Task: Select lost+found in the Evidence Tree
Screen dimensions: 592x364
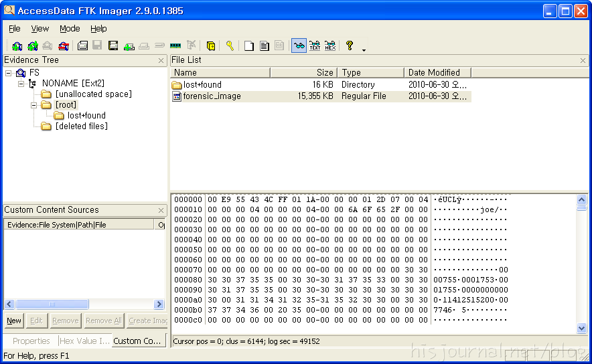Action: 86,116
